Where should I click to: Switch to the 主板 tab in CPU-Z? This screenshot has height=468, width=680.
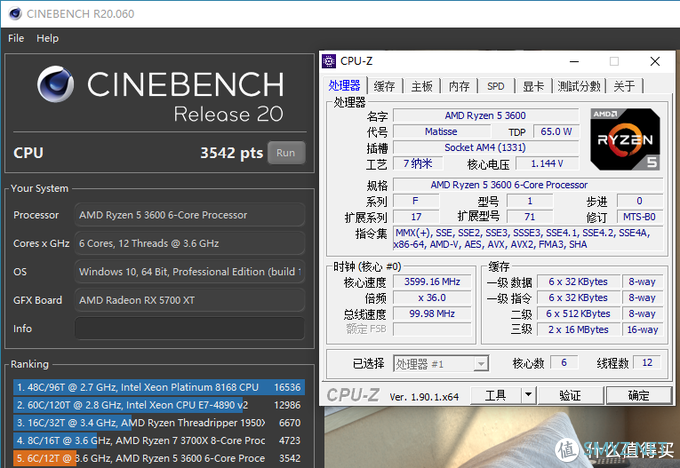pos(422,86)
